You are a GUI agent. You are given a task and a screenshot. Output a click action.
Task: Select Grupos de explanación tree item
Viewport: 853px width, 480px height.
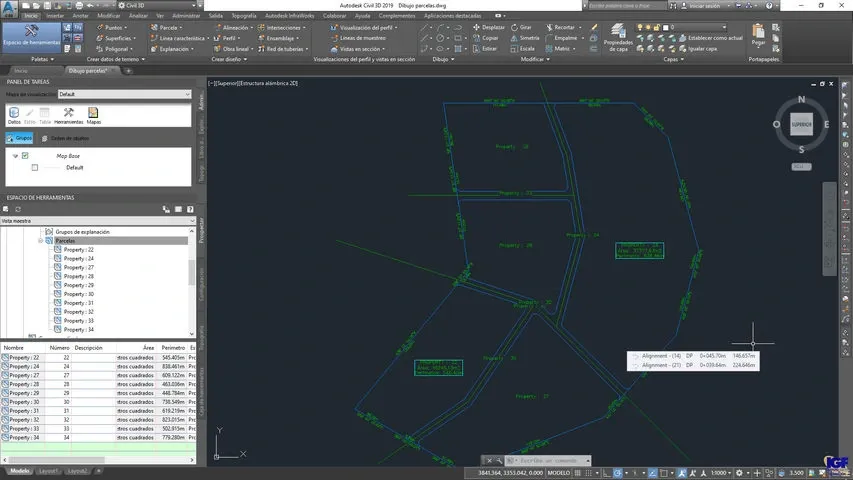[x=82, y=232]
